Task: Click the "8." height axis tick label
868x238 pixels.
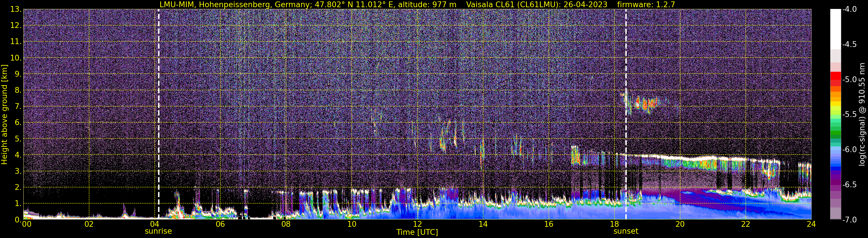Action: (18, 90)
